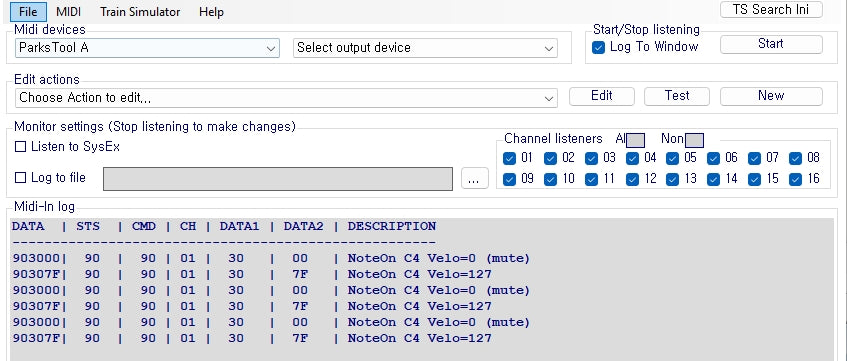Viewport: 847px width, 361px height.
Task: Uncheck channel listener 15
Action: 755,179
